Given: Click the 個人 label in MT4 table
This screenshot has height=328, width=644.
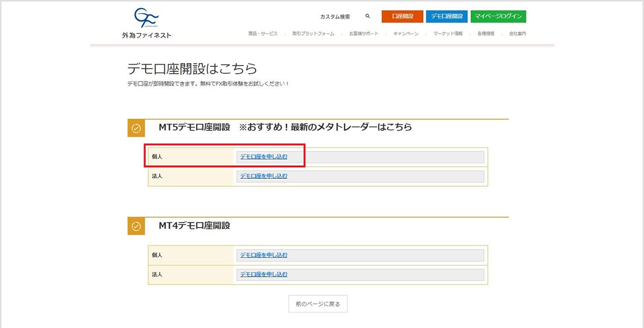Looking at the screenshot, I should click(157, 255).
